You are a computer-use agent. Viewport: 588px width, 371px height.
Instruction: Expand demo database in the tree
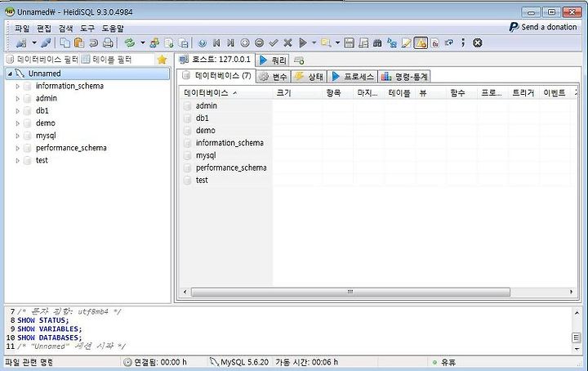click(17, 123)
